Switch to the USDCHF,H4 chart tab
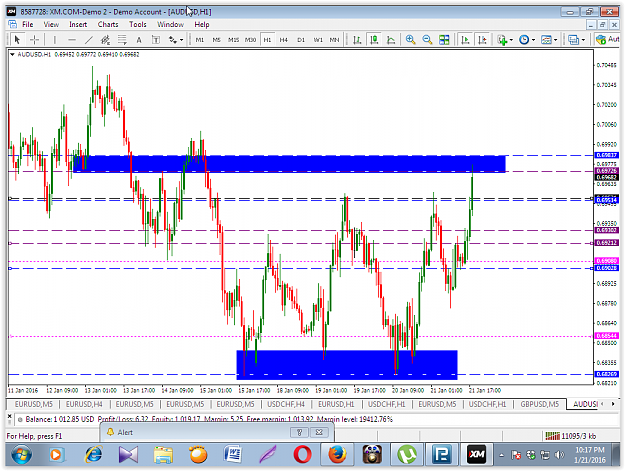The image size is (625, 471). [286, 404]
